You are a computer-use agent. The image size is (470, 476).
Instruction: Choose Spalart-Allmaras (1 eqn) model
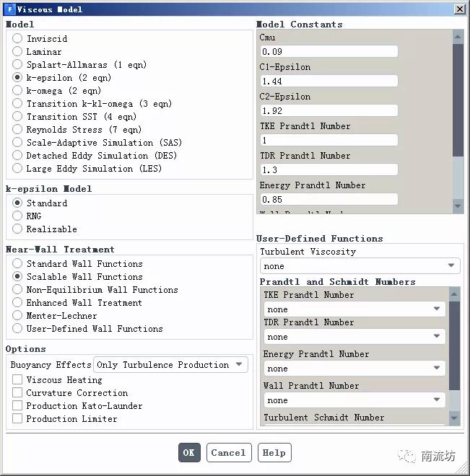click(x=17, y=64)
